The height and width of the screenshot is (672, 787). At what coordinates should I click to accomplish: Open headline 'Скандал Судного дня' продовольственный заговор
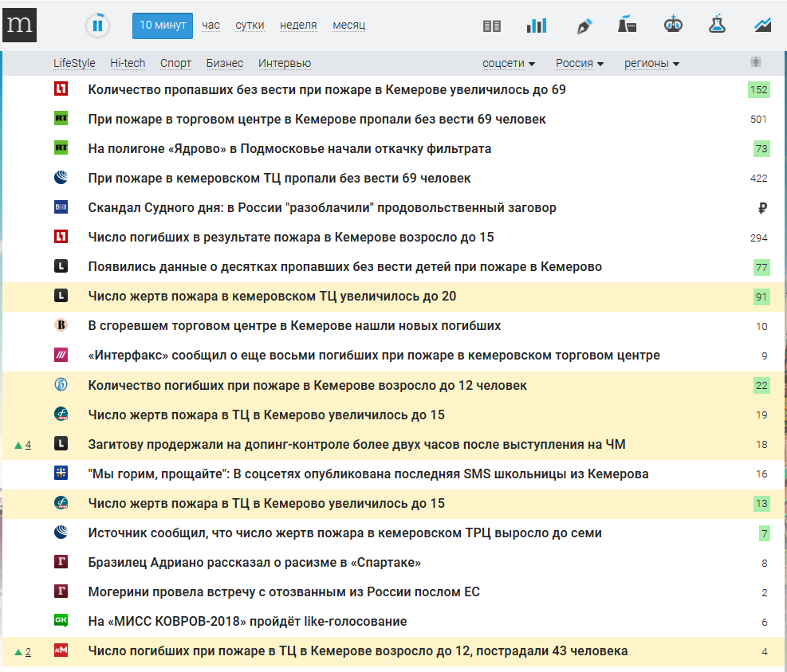point(322,208)
